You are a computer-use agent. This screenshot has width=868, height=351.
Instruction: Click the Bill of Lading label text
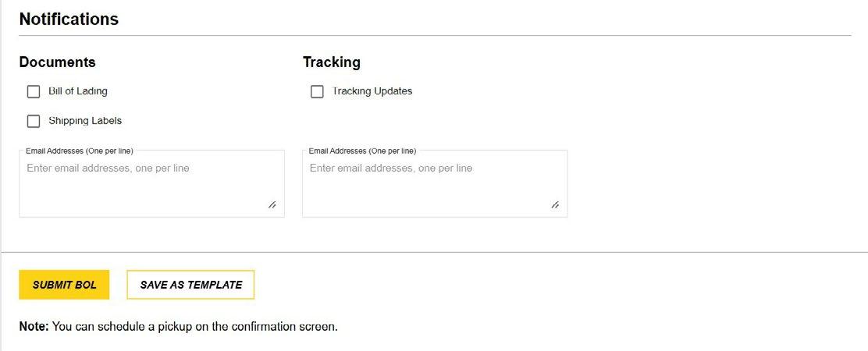(x=78, y=91)
